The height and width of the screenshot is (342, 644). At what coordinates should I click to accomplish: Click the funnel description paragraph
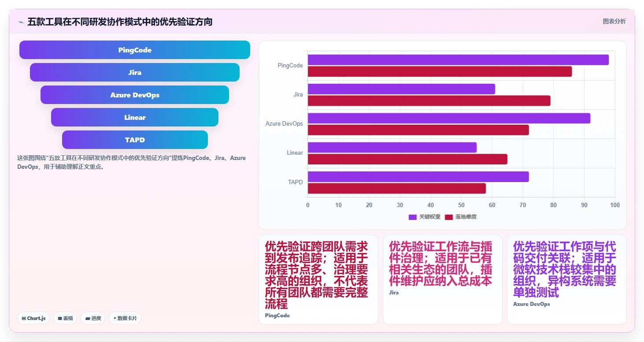(131, 162)
